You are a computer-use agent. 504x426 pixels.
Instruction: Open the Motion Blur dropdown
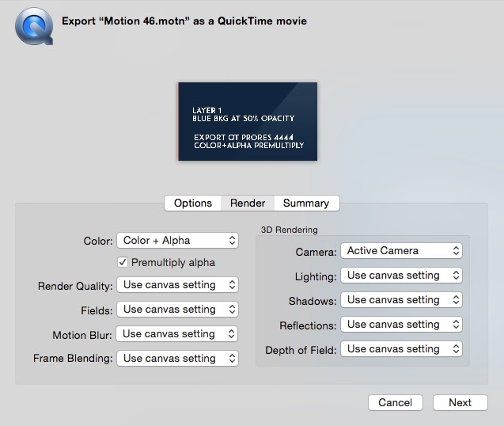pyautogui.click(x=176, y=333)
